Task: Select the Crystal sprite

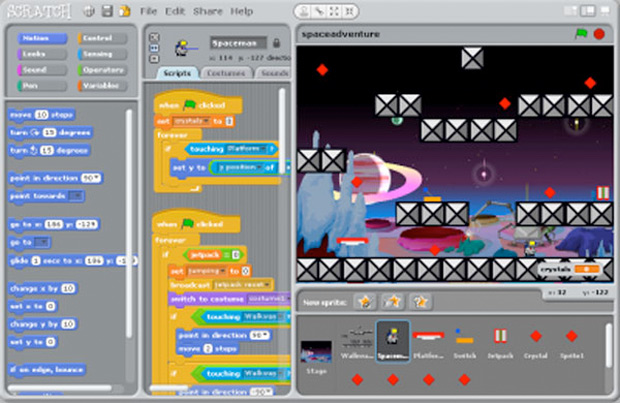Action: [536, 343]
